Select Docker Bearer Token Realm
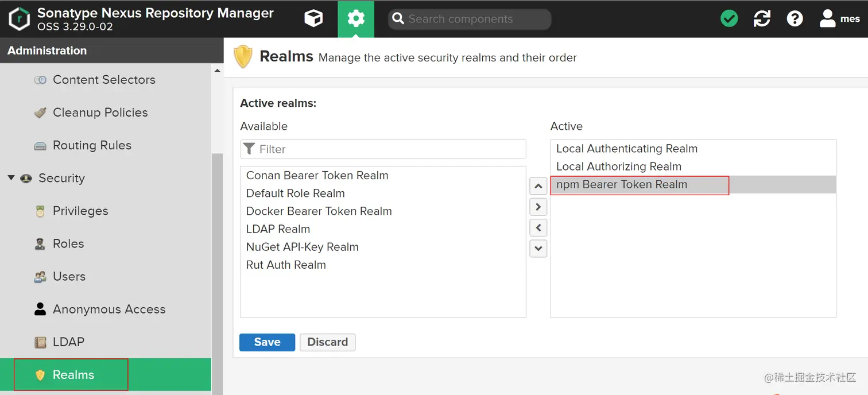 coord(383,211)
